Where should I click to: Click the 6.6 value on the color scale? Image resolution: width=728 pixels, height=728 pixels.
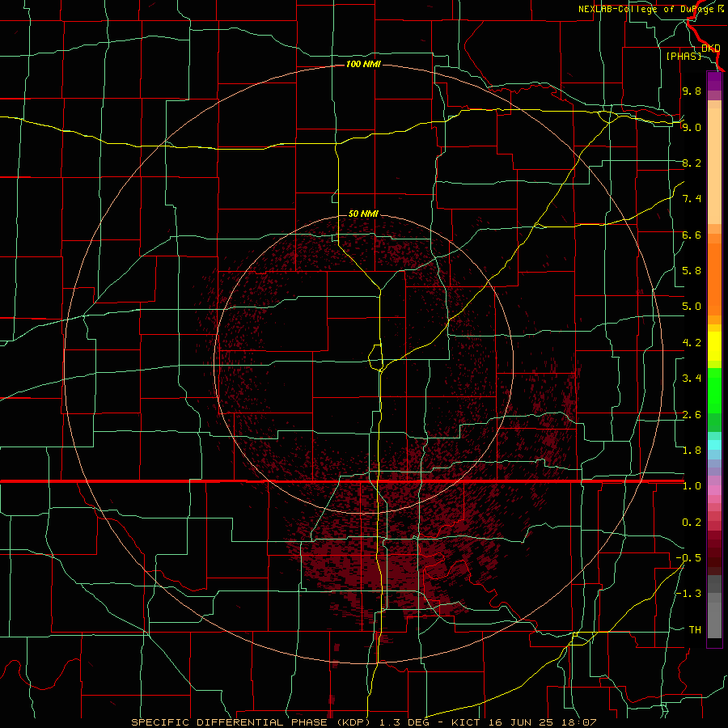click(x=692, y=235)
